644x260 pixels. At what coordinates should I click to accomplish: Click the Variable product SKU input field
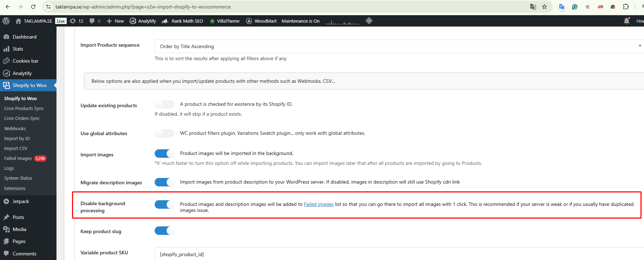(x=399, y=254)
